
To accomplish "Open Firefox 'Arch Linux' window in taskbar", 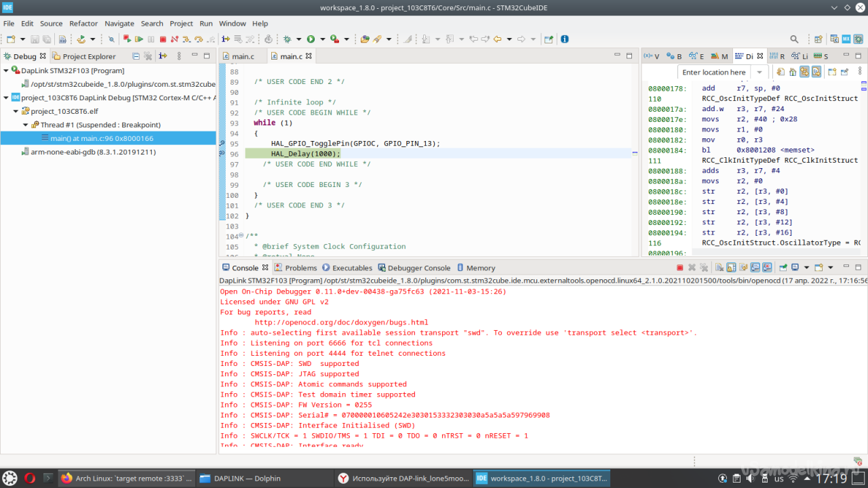I will pos(126,478).
